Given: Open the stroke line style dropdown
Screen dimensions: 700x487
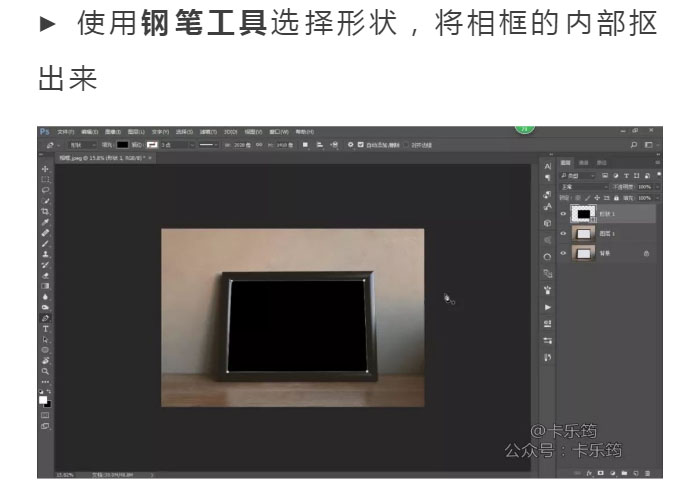Looking at the screenshot, I should click(x=208, y=145).
